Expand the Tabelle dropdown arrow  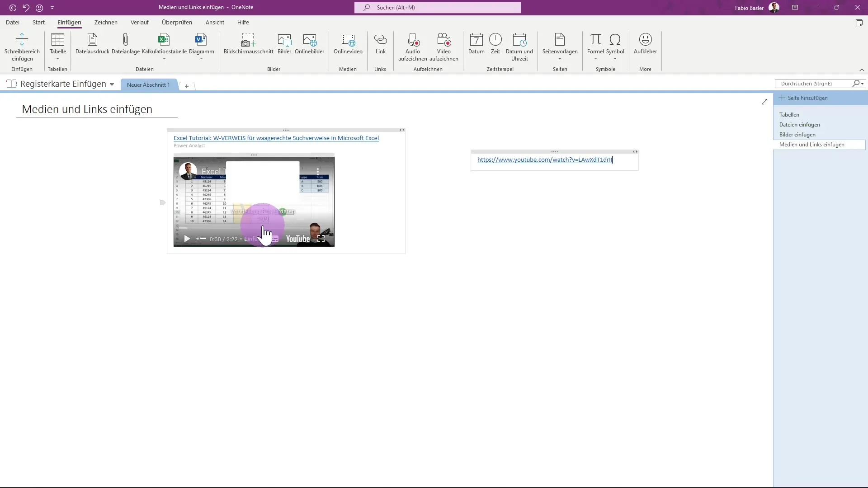pos(58,59)
